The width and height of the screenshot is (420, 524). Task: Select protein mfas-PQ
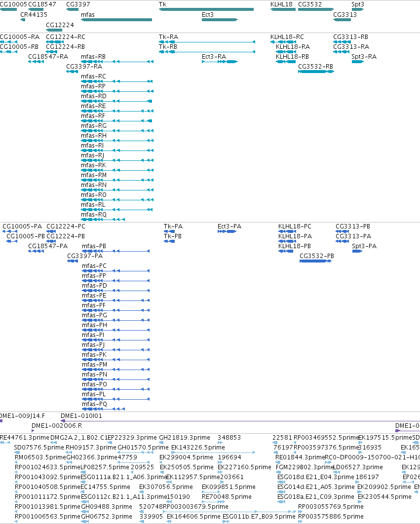click(x=94, y=404)
